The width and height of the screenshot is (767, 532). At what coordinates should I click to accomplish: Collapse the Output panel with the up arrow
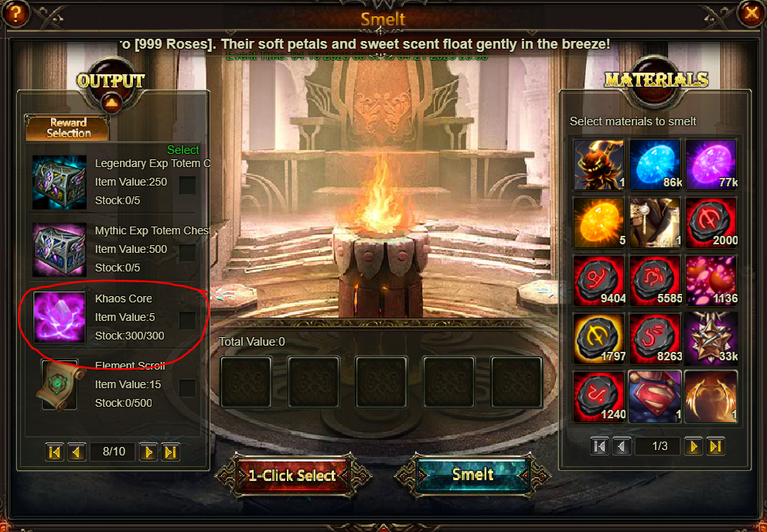click(x=111, y=104)
